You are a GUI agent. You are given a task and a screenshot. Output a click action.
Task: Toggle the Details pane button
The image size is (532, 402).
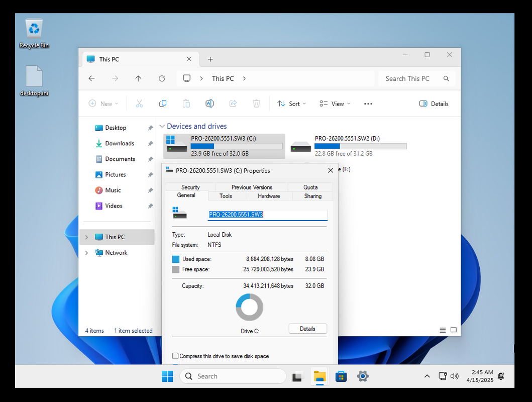[x=434, y=104]
